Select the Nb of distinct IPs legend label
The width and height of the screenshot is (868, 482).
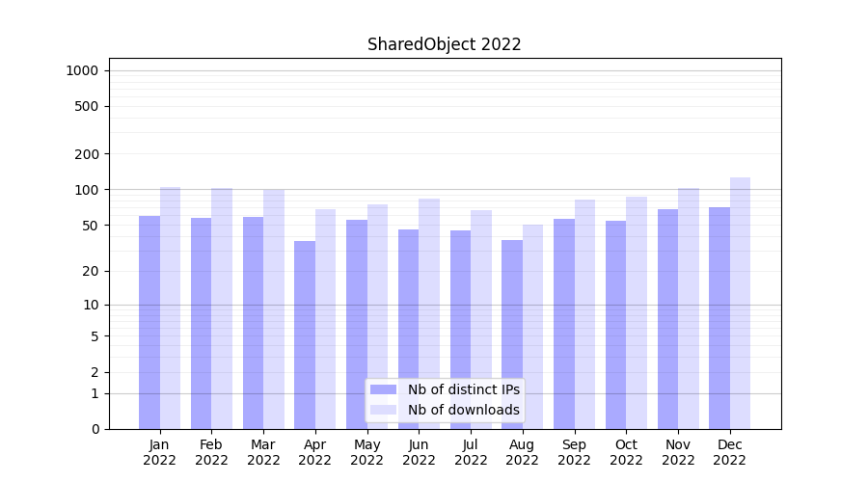(463, 389)
